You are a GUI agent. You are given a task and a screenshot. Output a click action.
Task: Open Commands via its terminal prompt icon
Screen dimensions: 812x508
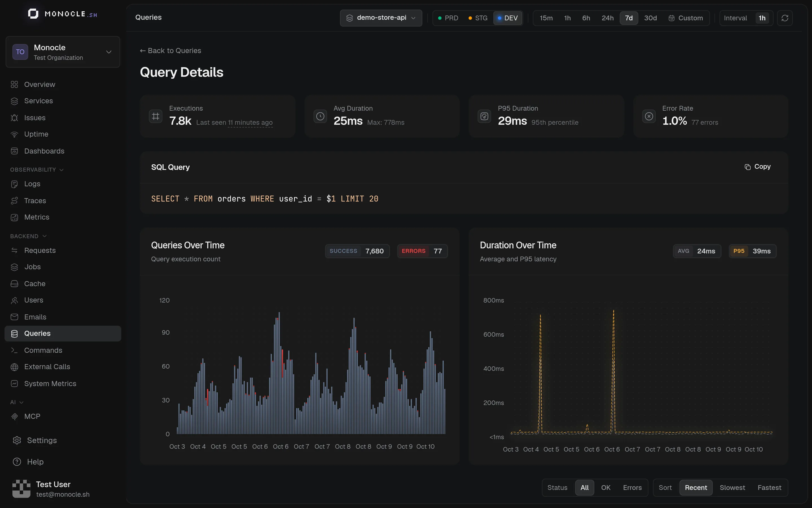coord(14,350)
